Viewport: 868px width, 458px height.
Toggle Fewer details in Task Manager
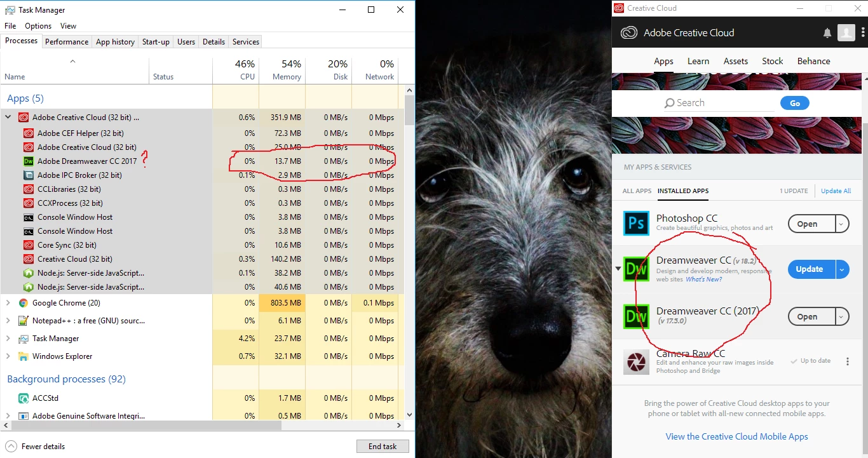(36, 447)
